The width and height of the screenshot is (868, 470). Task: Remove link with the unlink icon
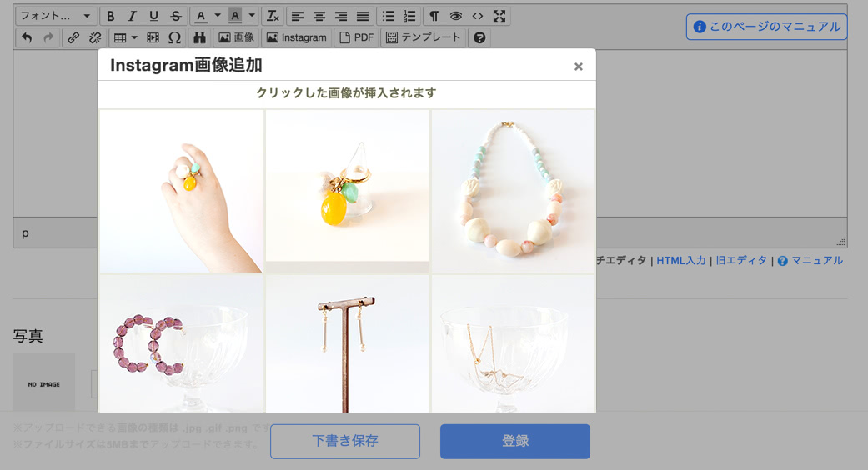click(95, 37)
